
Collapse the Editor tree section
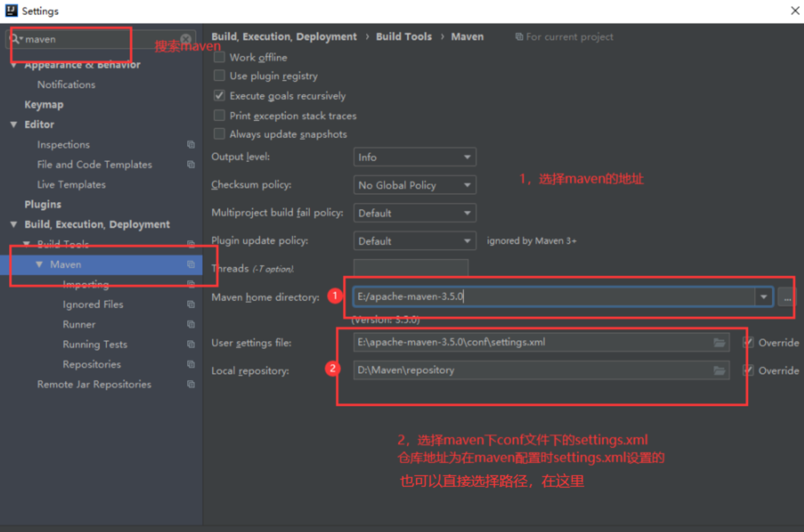coord(14,124)
